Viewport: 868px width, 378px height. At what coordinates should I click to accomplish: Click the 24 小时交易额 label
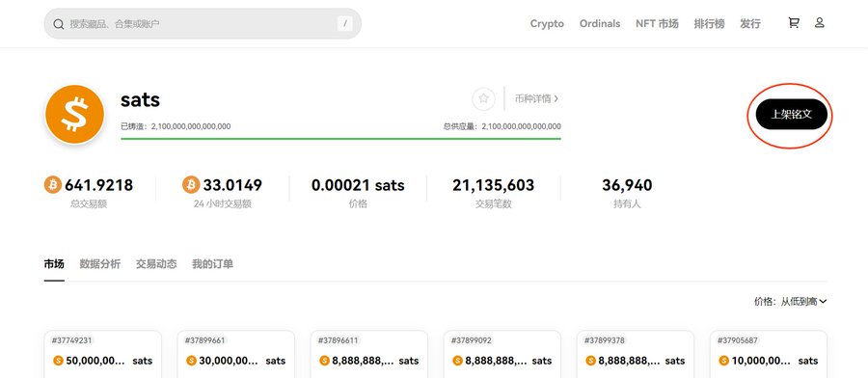pos(223,204)
